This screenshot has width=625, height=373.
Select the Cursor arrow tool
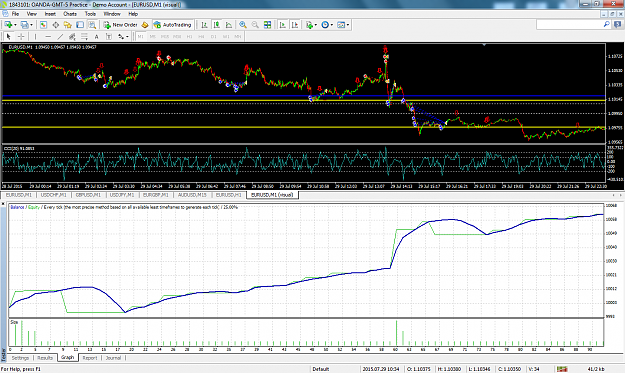9,37
